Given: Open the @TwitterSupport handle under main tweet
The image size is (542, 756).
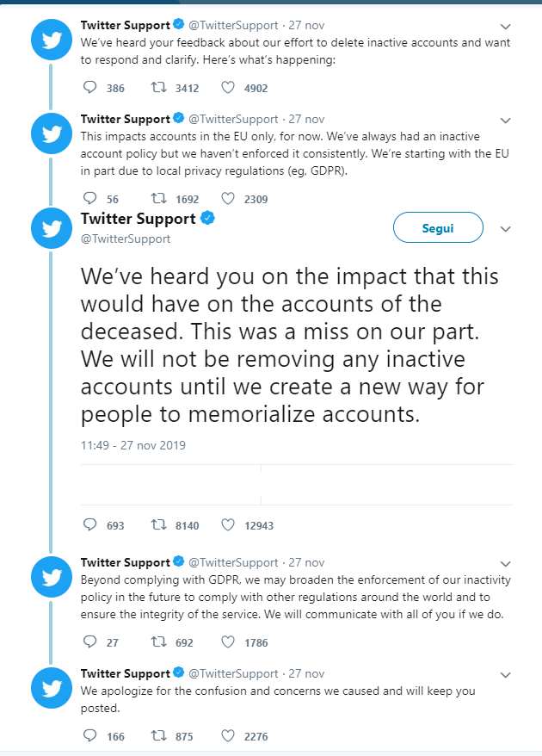Looking at the screenshot, I should [126, 239].
